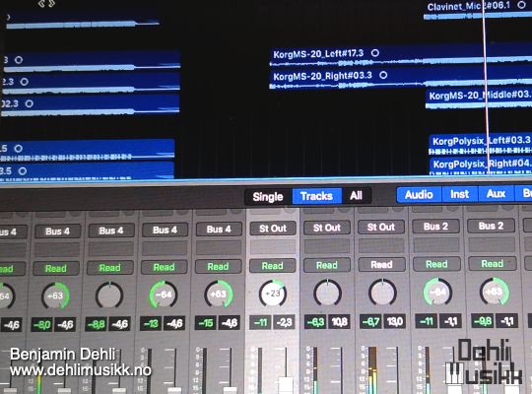This screenshot has height=394, width=532.
Task: Click the +63 pan knob above the -15 readout
Action: click(x=218, y=294)
